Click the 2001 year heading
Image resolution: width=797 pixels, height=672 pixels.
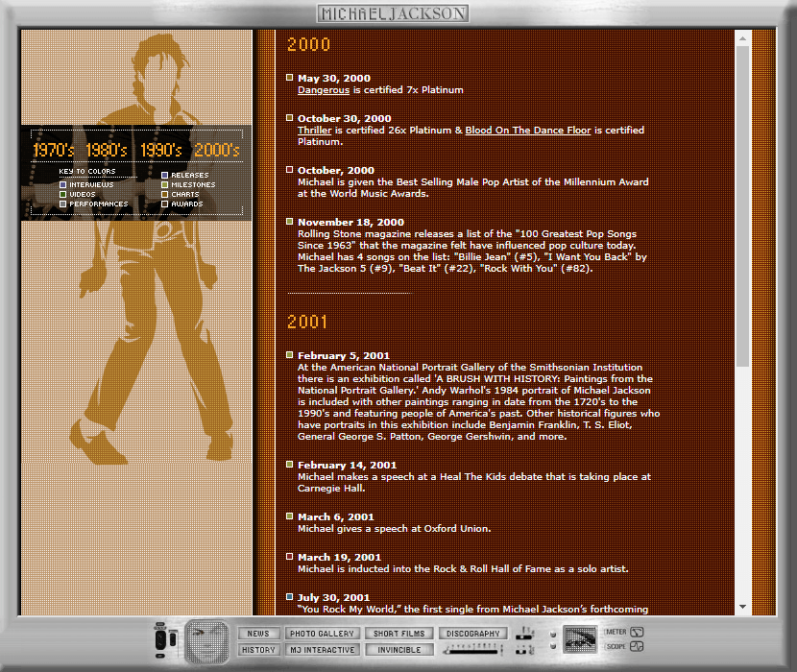[307, 322]
